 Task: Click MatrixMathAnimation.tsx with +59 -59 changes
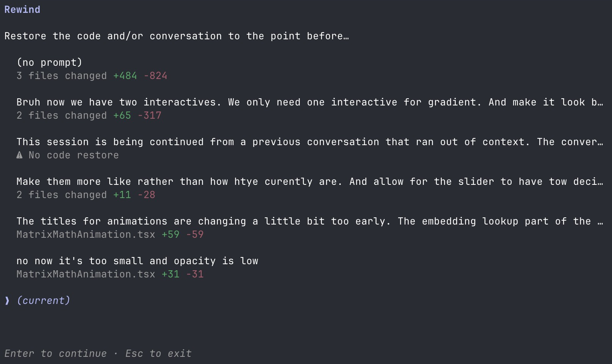(x=86, y=234)
